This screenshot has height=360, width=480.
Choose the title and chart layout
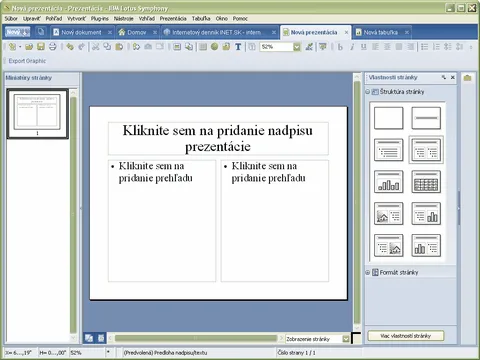pos(389,182)
